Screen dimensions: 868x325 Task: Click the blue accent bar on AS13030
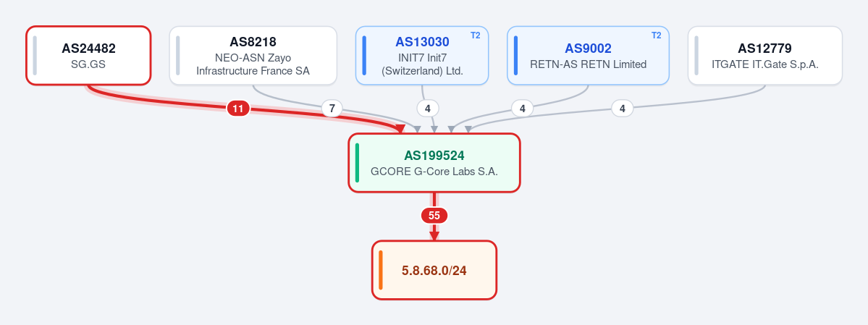364,55
